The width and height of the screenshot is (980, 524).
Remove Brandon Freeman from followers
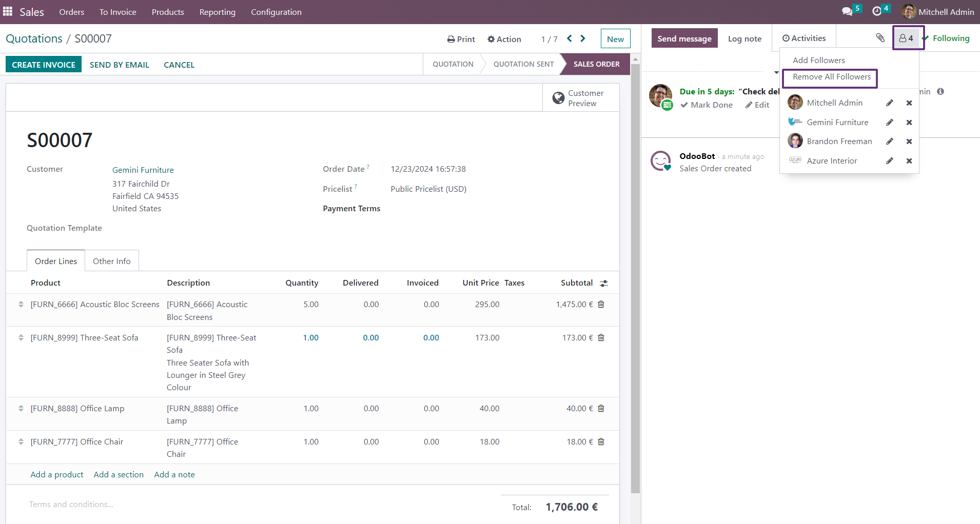[x=909, y=142]
